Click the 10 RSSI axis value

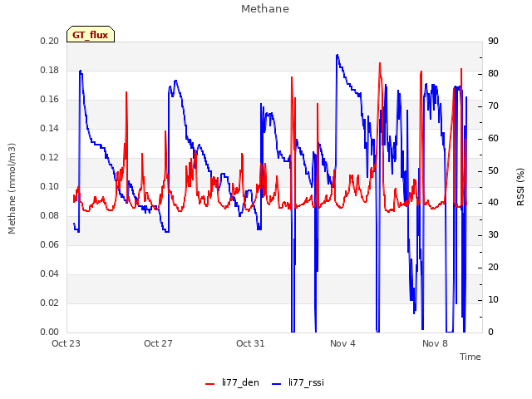click(493, 299)
